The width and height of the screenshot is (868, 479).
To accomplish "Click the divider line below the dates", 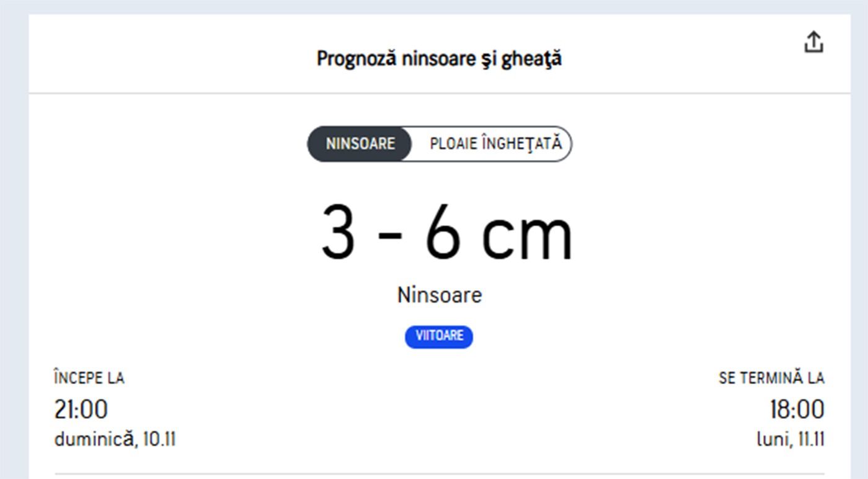I will tap(439, 474).
